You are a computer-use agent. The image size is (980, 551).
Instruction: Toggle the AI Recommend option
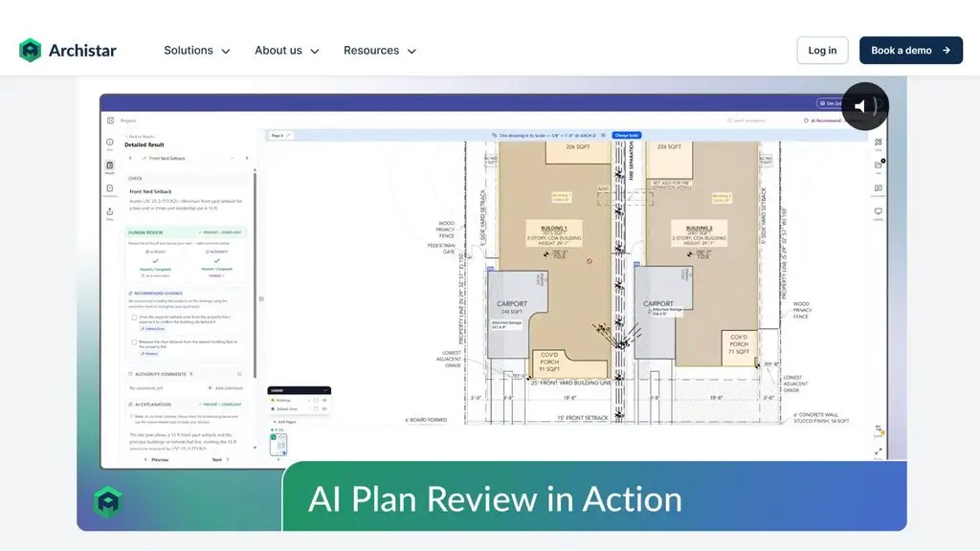[x=822, y=121]
